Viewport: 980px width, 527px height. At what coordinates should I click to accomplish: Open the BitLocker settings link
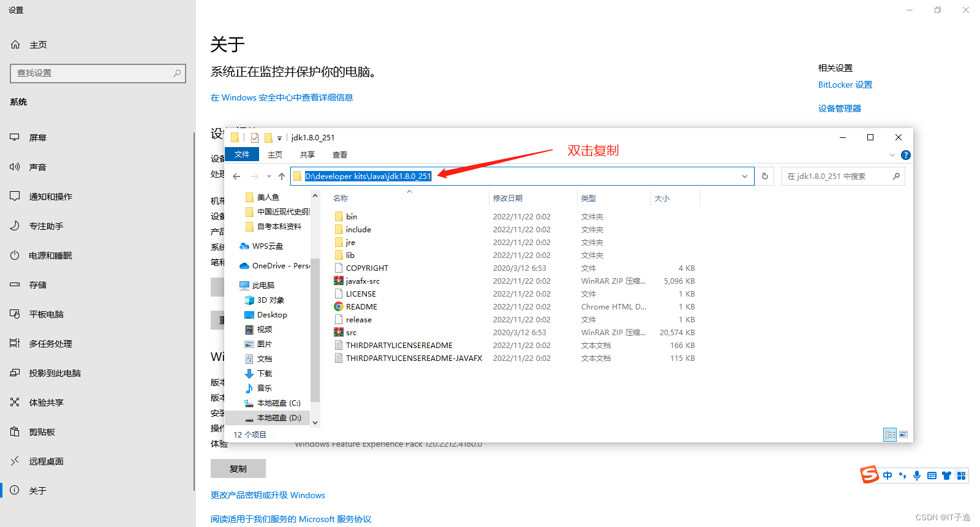pyautogui.click(x=845, y=85)
